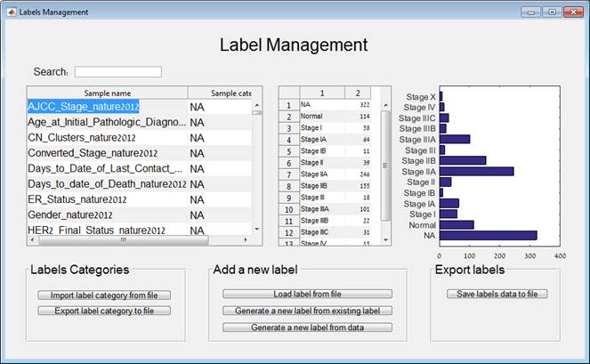The image size is (590, 364).
Task: Generate a new label from existing label
Action: point(306,311)
